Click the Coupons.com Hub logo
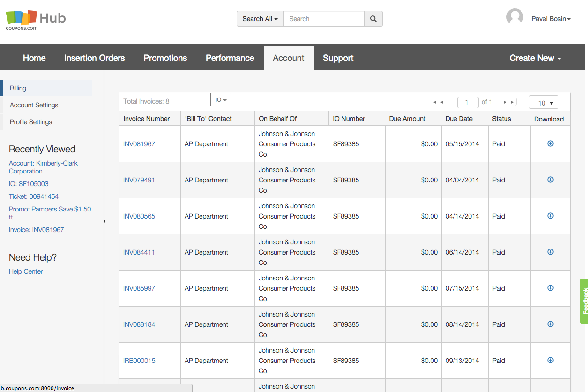 coord(36,20)
